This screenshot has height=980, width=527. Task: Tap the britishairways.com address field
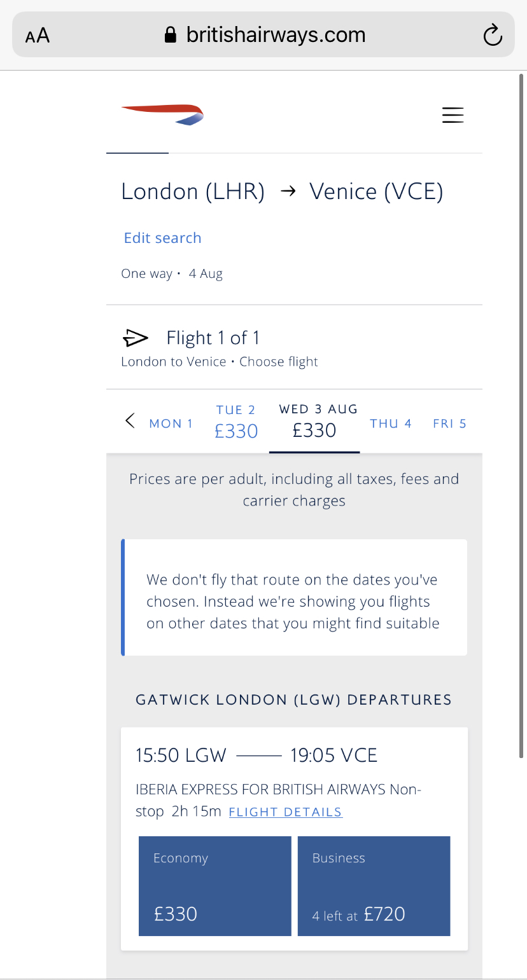coord(275,35)
